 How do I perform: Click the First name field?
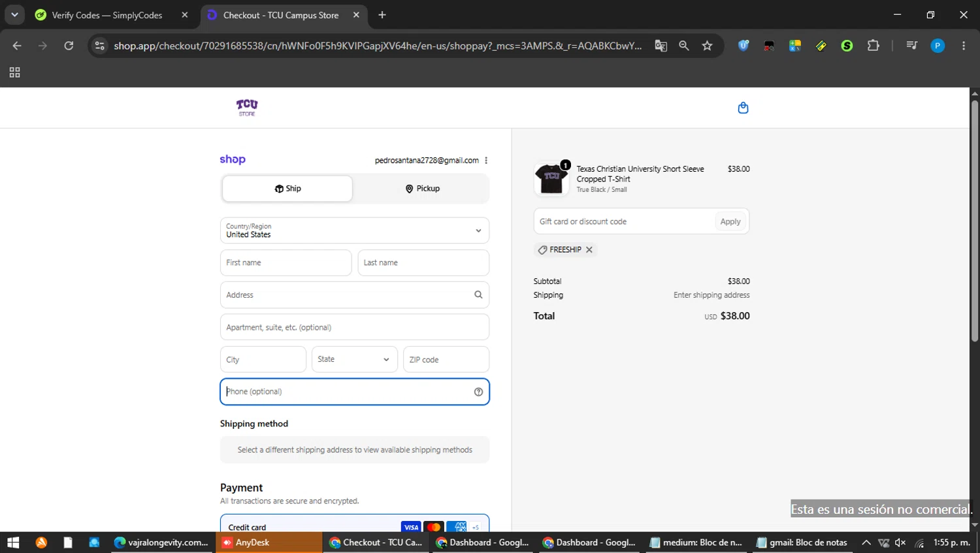pyautogui.click(x=286, y=262)
